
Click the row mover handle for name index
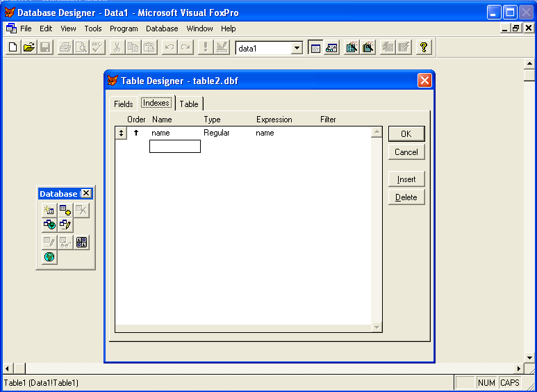pyautogui.click(x=121, y=133)
